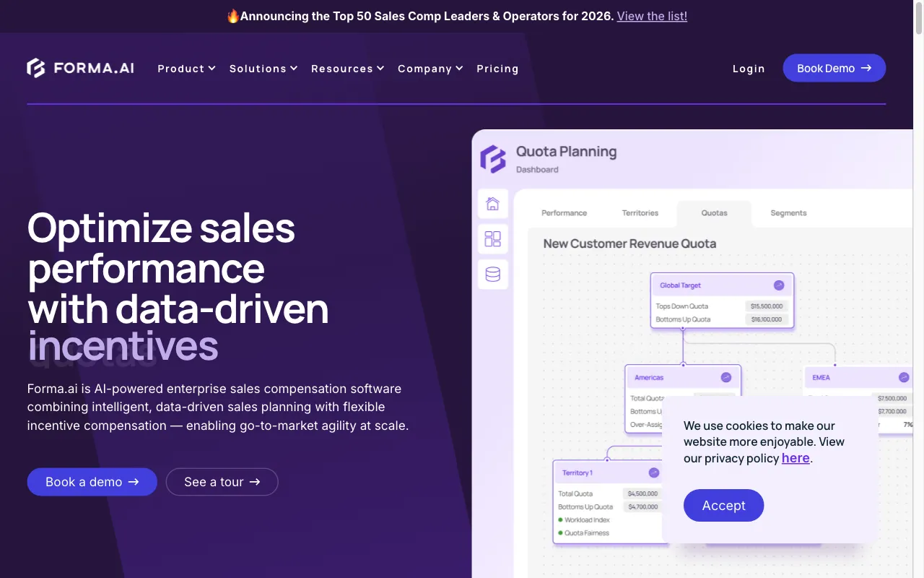Click the 'Global Target' card title

(680, 285)
